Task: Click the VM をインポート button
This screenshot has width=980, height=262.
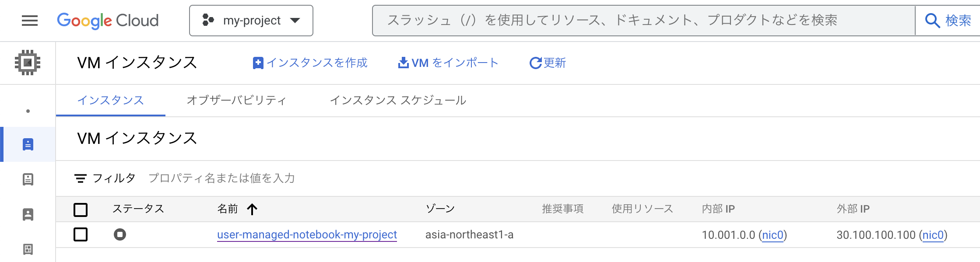Action: coord(448,63)
